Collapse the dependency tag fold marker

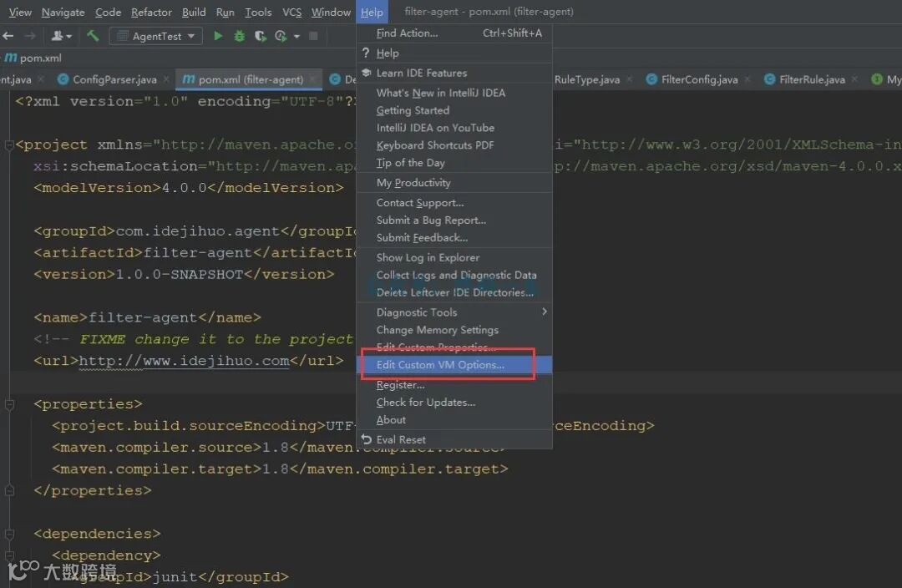9,555
